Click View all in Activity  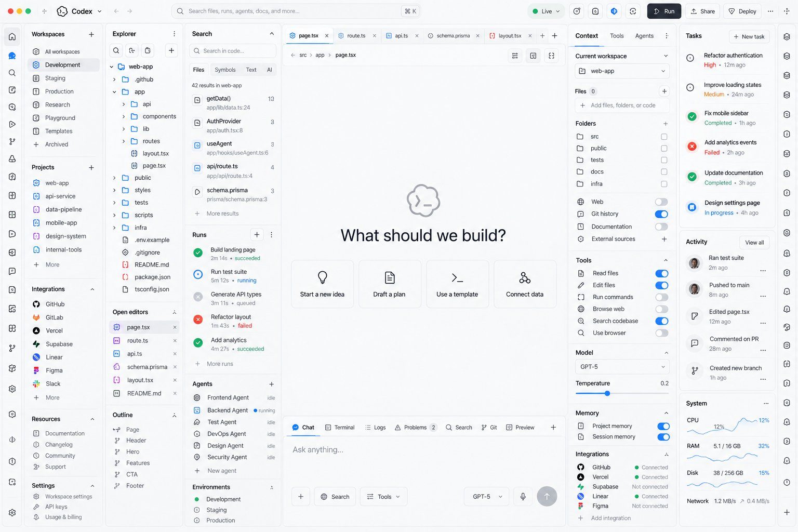coord(754,243)
